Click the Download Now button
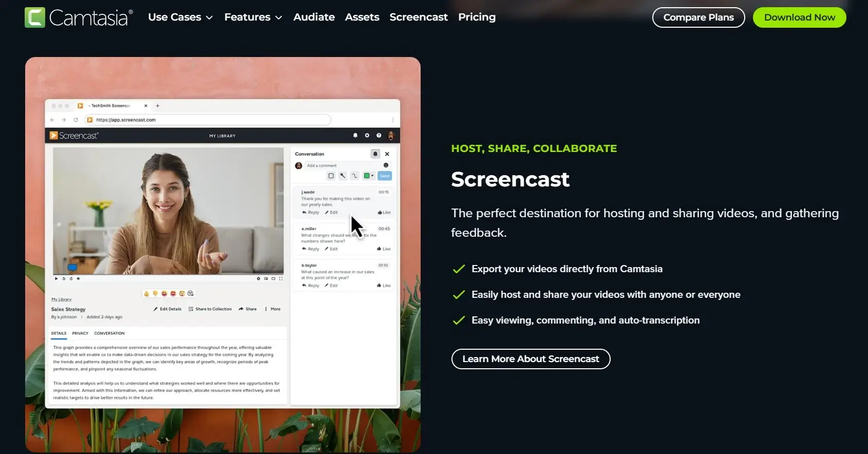 [x=799, y=17]
